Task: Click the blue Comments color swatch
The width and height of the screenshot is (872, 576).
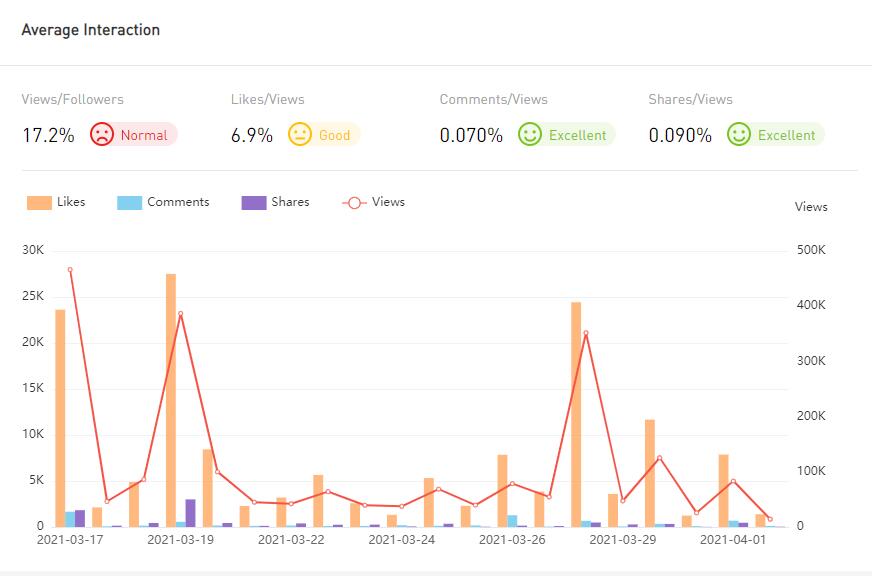Action: [129, 202]
